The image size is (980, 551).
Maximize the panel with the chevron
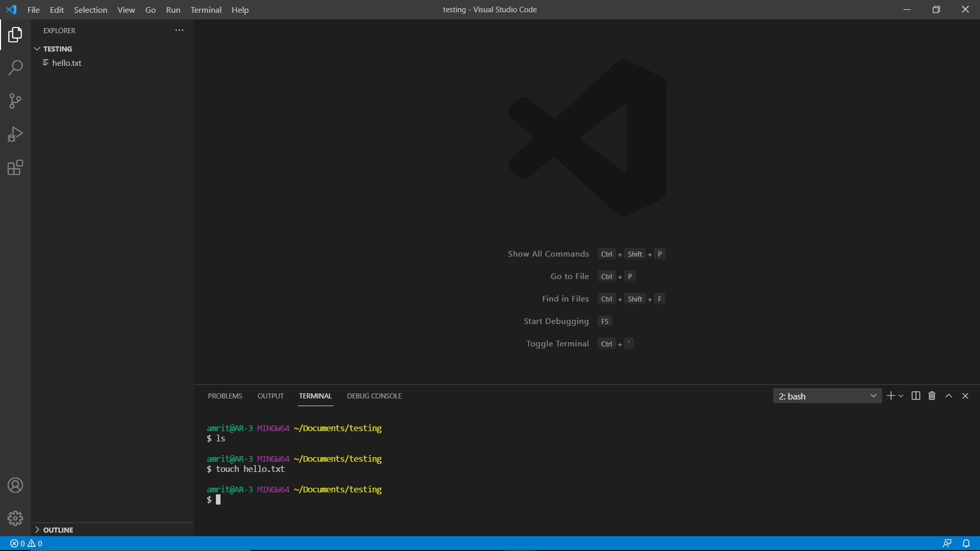(949, 395)
